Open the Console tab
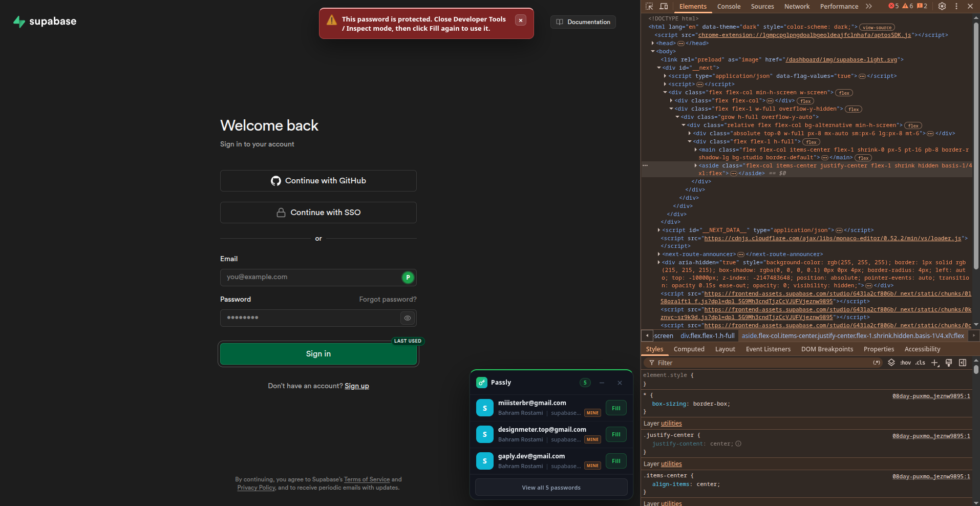This screenshot has width=980, height=506. 729,6
